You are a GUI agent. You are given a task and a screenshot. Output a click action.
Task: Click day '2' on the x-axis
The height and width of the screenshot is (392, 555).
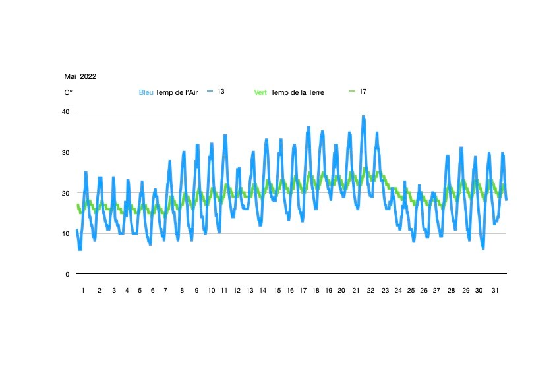coord(100,290)
